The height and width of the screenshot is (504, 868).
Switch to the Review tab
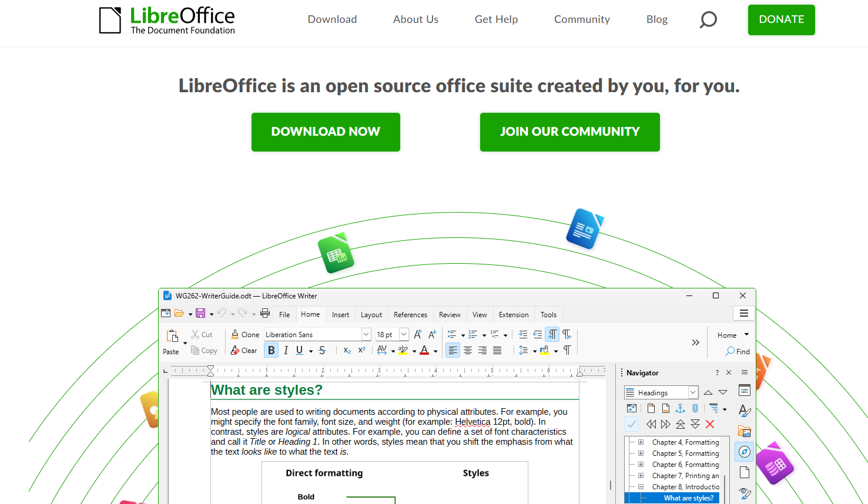coord(450,314)
